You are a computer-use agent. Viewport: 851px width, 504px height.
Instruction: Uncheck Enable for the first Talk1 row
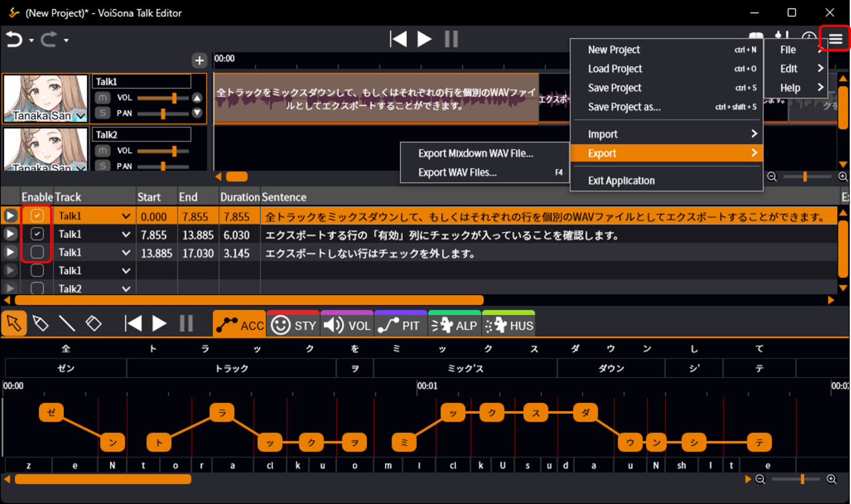(x=37, y=216)
